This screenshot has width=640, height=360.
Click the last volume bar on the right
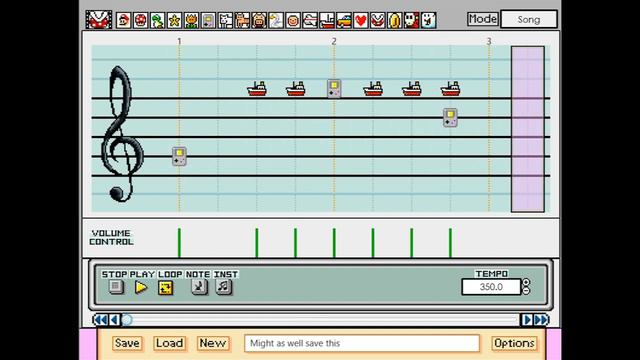tap(450, 243)
